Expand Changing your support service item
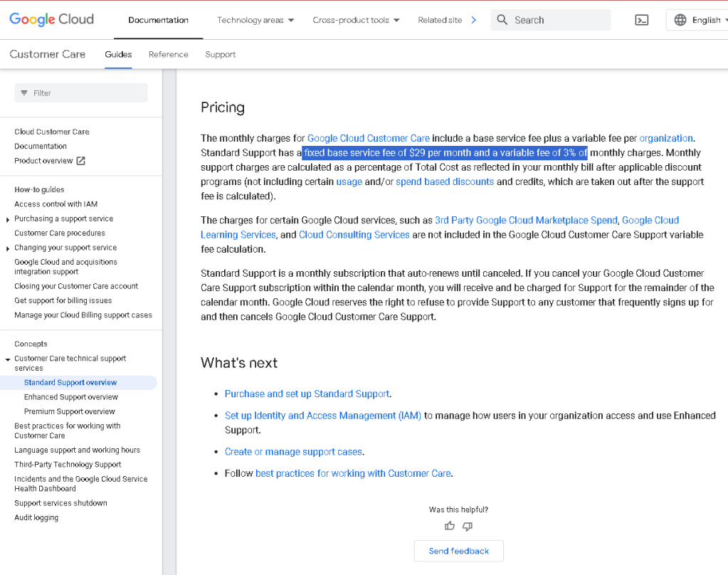This screenshot has width=728, height=575. pyautogui.click(x=7, y=248)
